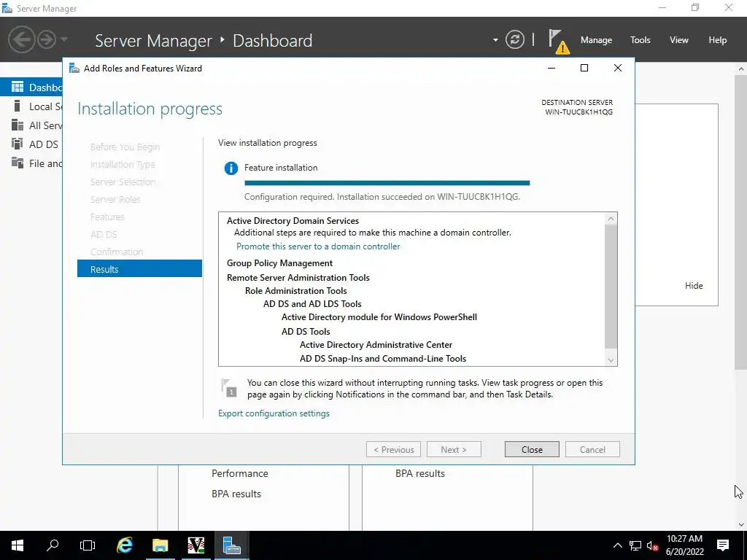
Task: Click Promote this server to a domain controller
Action: (x=318, y=246)
